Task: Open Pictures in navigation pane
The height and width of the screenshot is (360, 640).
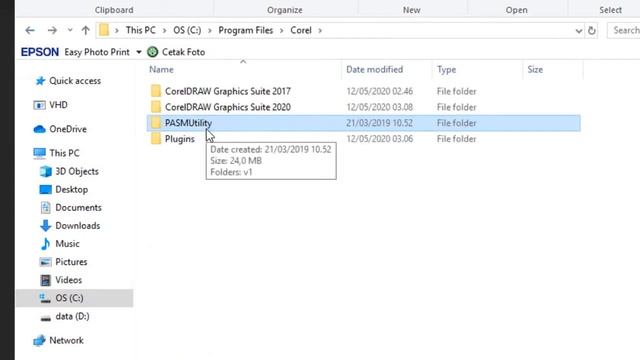Action: click(x=71, y=262)
